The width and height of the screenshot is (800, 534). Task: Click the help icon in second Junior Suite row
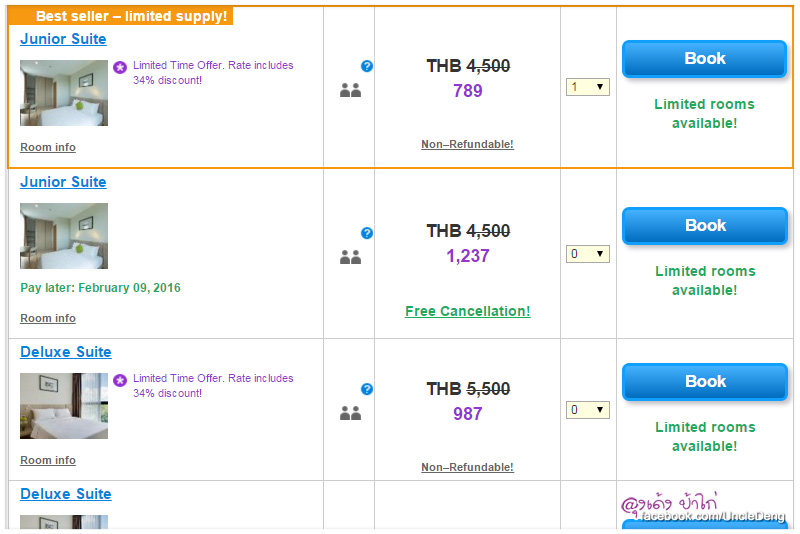tap(367, 233)
